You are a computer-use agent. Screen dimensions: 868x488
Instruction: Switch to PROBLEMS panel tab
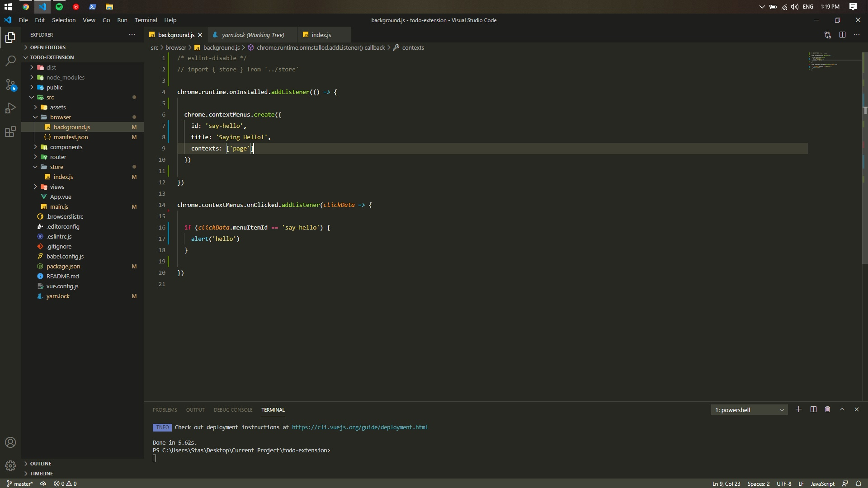pyautogui.click(x=165, y=410)
